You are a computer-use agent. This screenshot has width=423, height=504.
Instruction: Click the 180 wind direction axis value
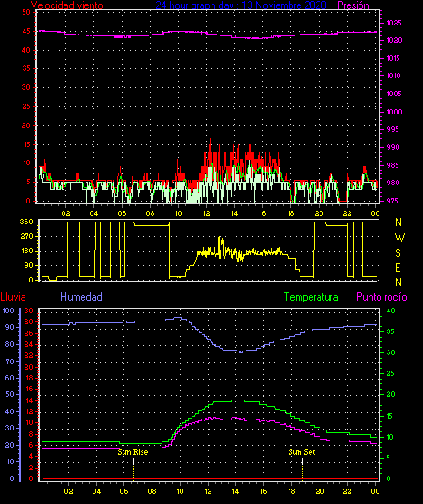tap(26, 251)
